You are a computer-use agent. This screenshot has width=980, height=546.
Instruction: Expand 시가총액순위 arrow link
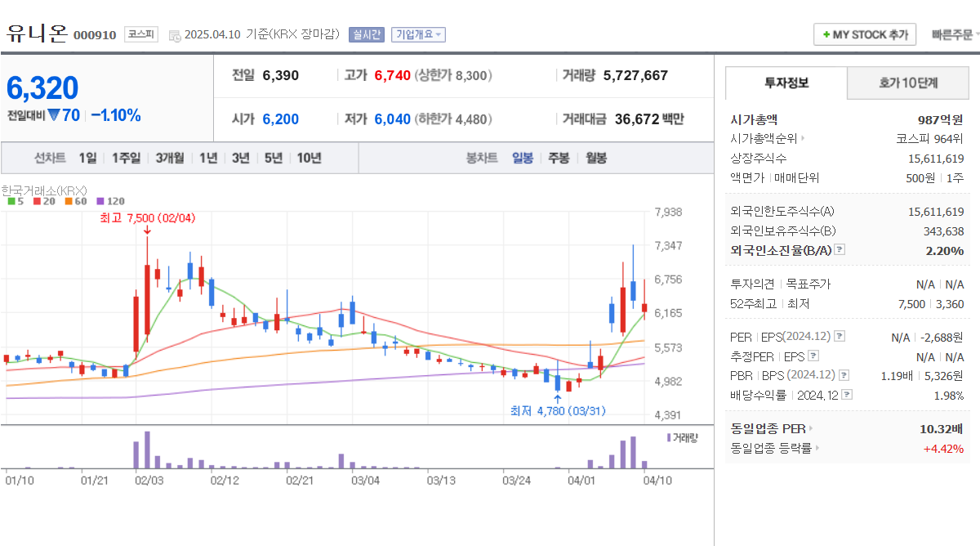tap(803, 139)
